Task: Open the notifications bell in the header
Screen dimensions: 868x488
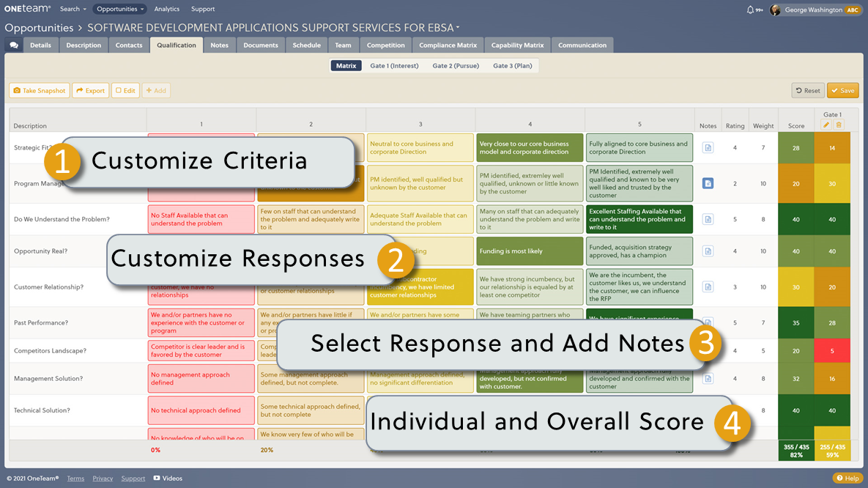Action: coord(751,10)
